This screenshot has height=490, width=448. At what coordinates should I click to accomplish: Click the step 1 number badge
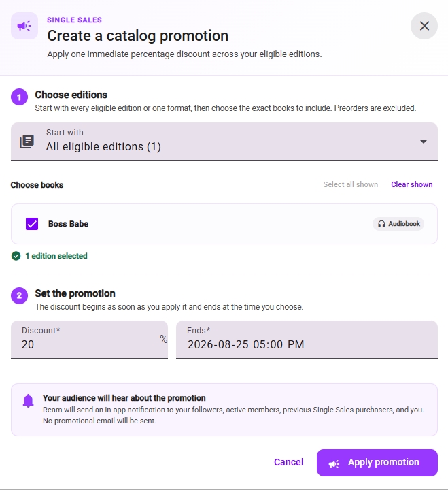19,97
